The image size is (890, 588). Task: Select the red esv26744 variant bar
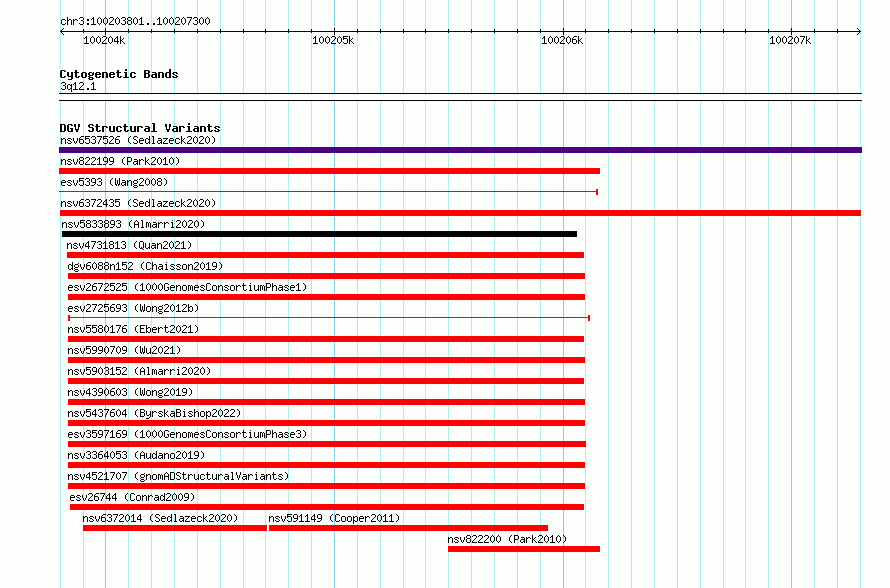(x=327, y=507)
